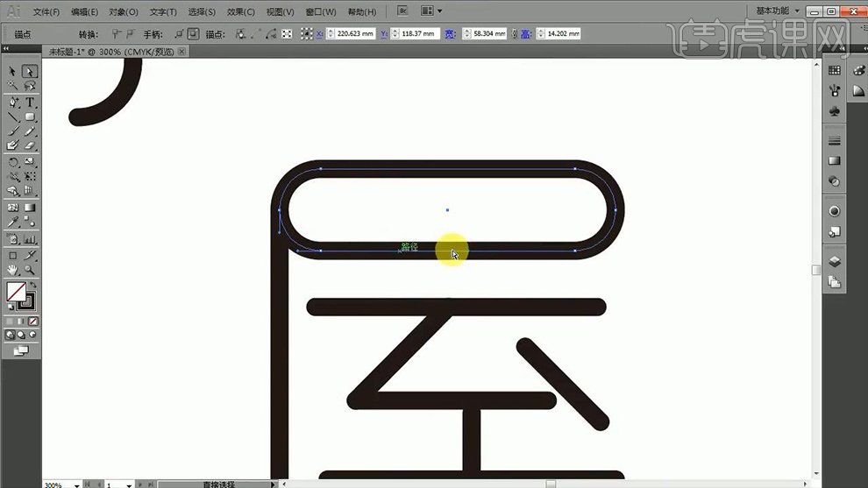Activate the Hand tool
868x488 pixels.
(13, 270)
